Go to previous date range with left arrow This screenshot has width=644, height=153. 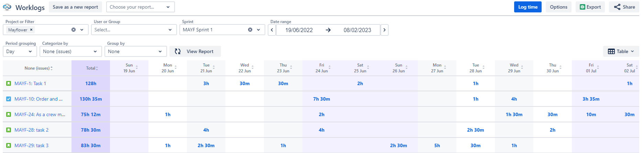[x=272, y=30]
